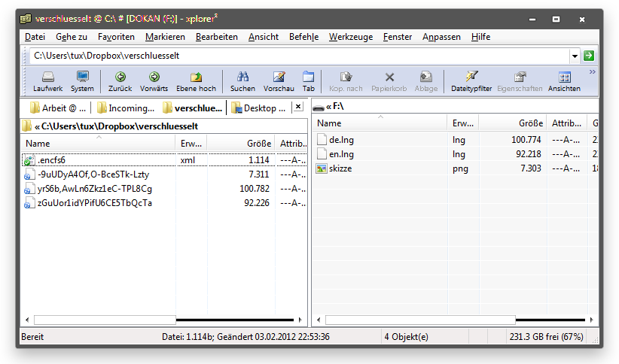Viewport: 619px width, 364px height.
Task: Switch to the Incoming folder tab
Action: point(125,108)
